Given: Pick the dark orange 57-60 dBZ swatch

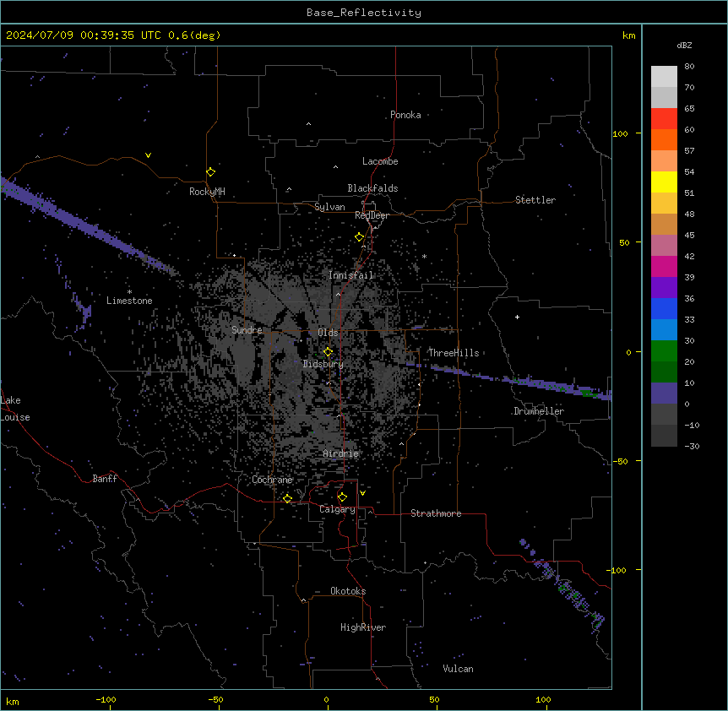Looking at the screenshot, I should point(664,139).
